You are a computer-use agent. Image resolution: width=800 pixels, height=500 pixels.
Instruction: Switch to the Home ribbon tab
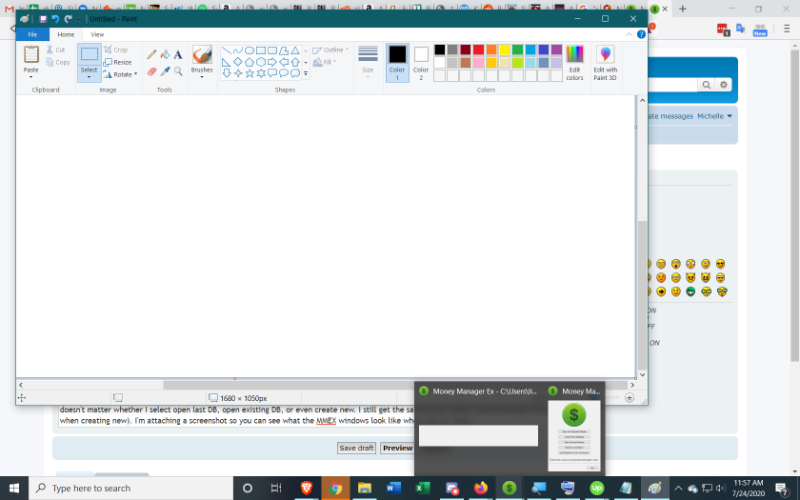coord(66,34)
